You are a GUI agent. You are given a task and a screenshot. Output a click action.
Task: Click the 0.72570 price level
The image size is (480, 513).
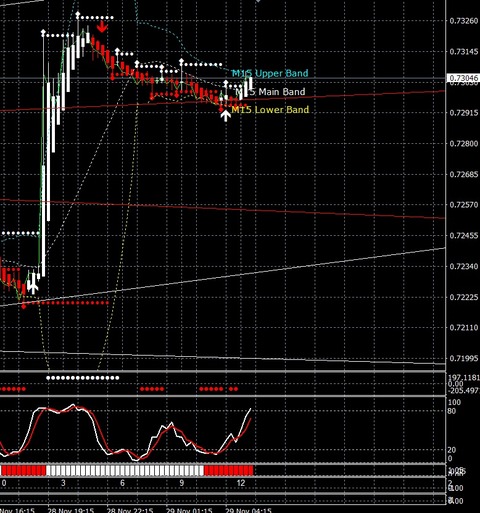464,205
